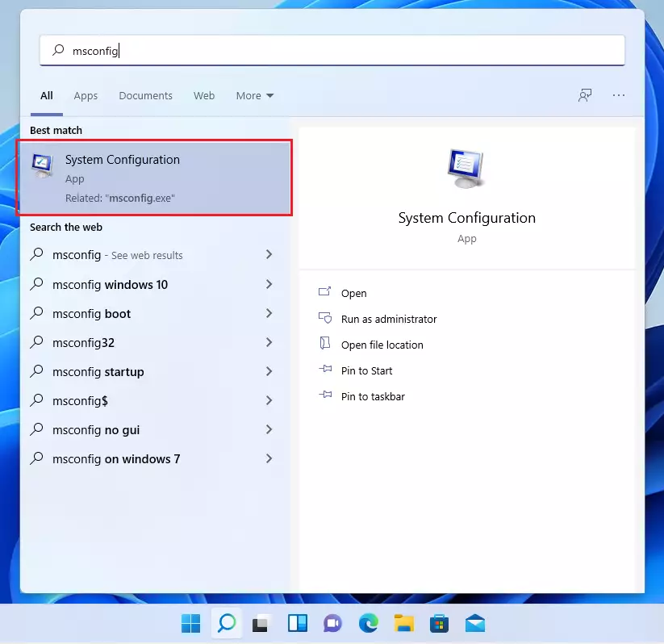664x644 pixels.
Task: Open the Widgets icon on the taskbar
Action: (297, 623)
